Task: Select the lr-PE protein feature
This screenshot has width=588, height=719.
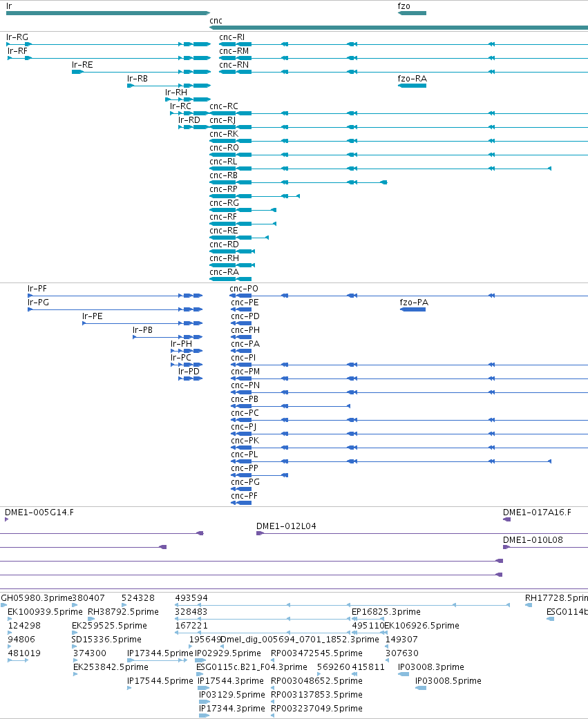Action: pyautogui.click(x=142, y=323)
